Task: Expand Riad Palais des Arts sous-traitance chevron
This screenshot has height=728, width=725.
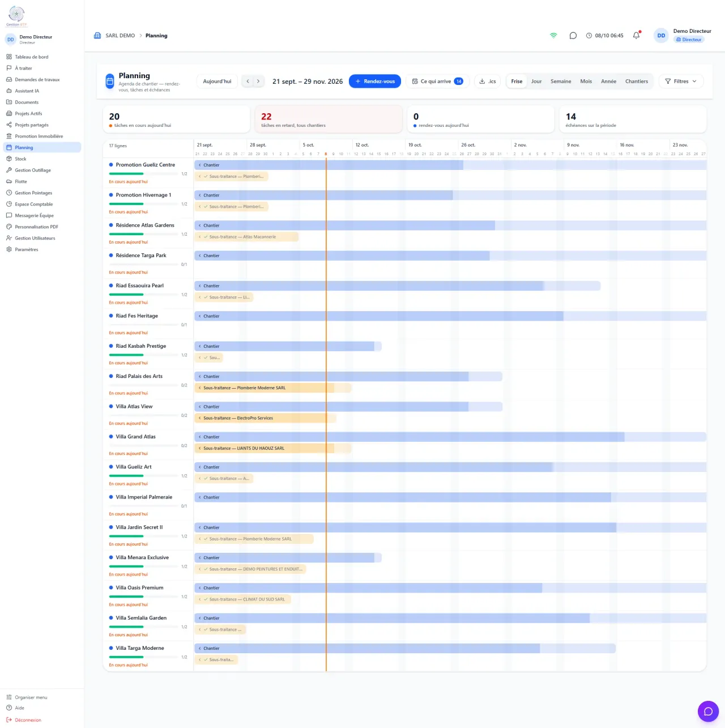Action: [200, 388]
